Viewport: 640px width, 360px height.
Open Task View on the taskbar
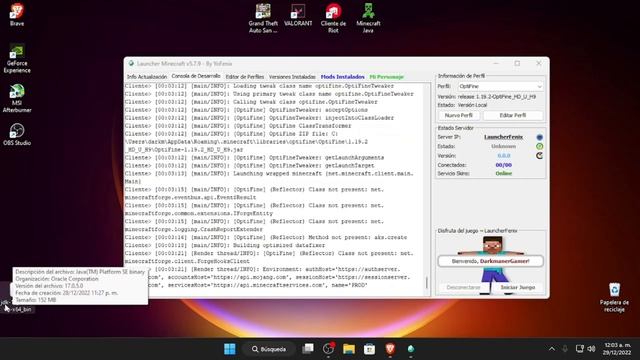pyautogui.click(x=308, y=349)
